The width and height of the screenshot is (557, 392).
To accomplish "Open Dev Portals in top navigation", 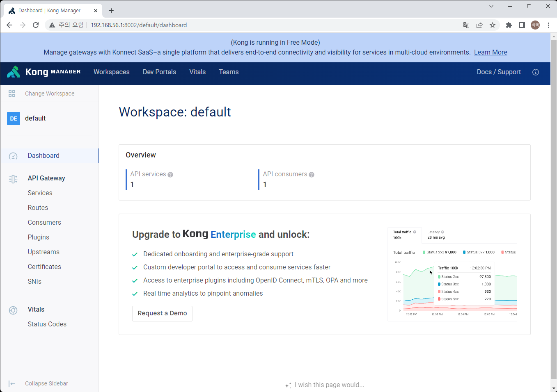I will tap(159, 72).
